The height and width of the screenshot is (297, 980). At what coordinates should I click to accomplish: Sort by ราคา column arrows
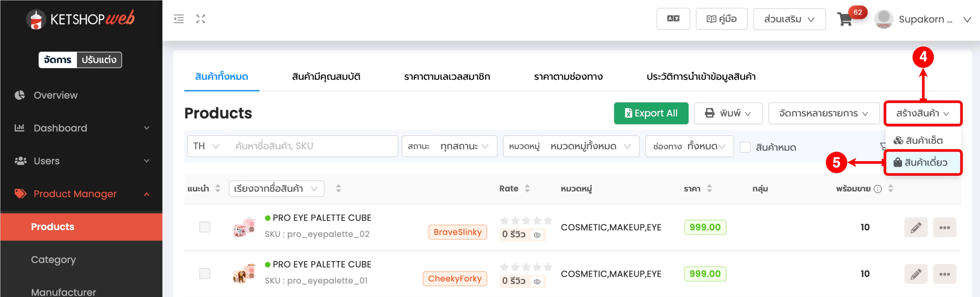[709, 188]
